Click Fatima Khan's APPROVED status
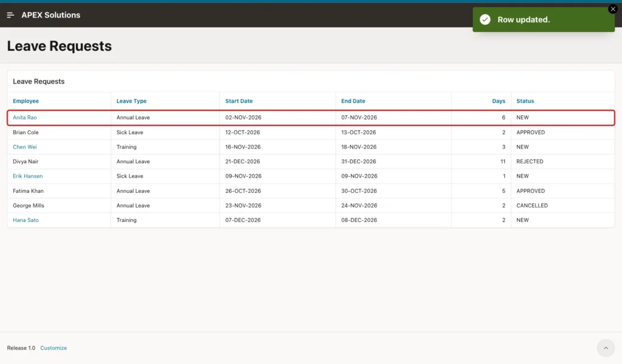 pyautogui.click(x=530, y=191)
